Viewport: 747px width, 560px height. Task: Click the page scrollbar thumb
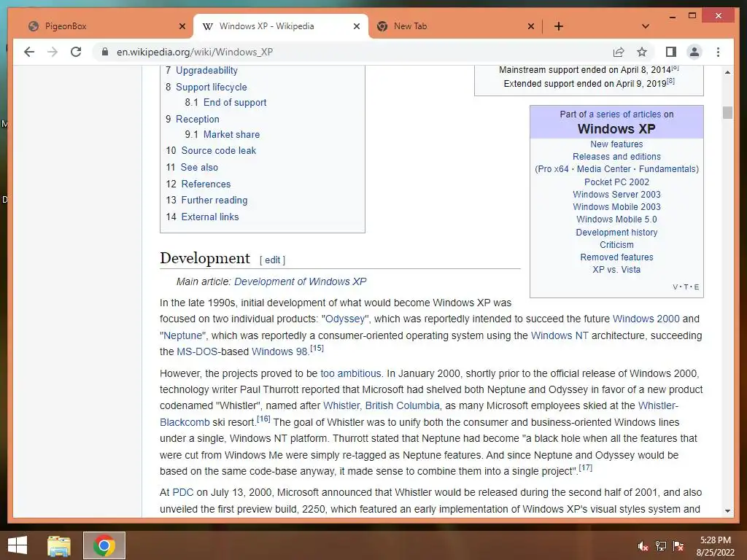click(x=727, y=112)
